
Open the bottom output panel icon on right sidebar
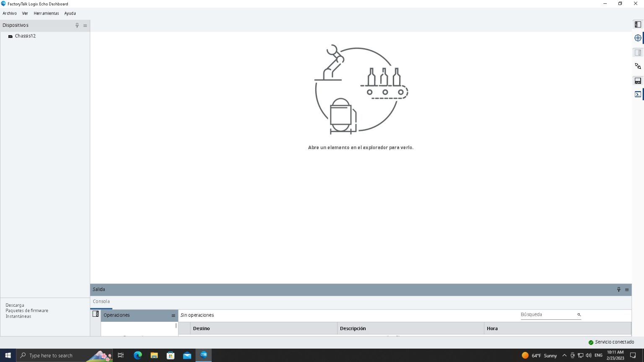click(638, 80)
